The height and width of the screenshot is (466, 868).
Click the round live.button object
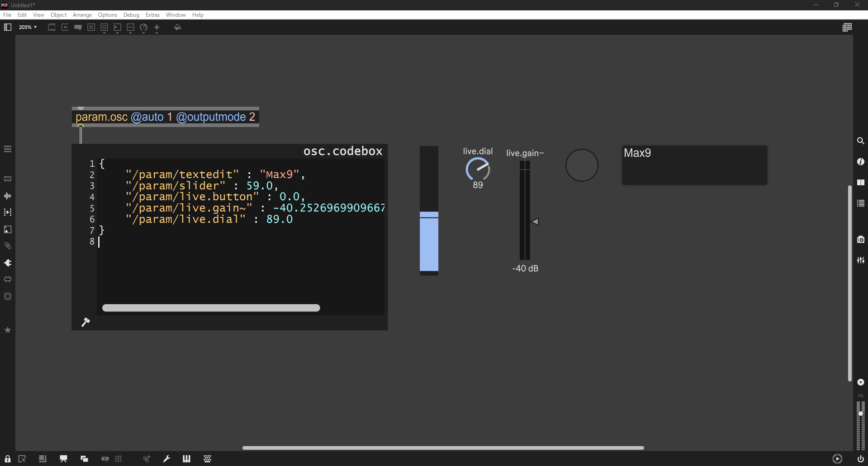tap(582, 165)
